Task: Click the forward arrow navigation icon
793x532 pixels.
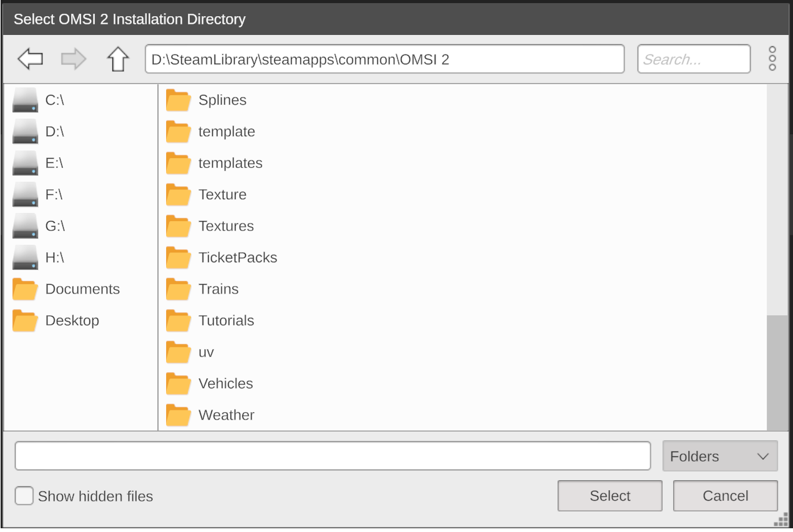Action: click(74, 59)
